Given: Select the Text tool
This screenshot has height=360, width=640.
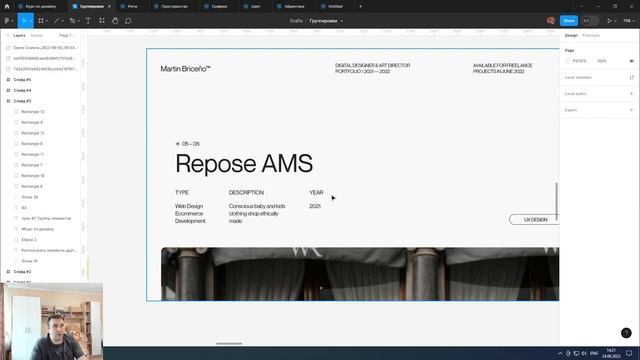Looking at the screenshot, I should tap(88, 20).
